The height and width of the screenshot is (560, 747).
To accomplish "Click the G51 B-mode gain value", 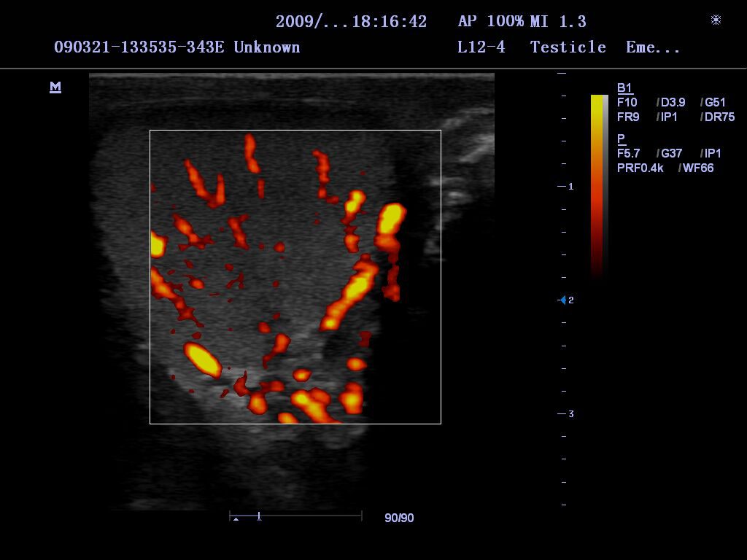I will point(715,103).
